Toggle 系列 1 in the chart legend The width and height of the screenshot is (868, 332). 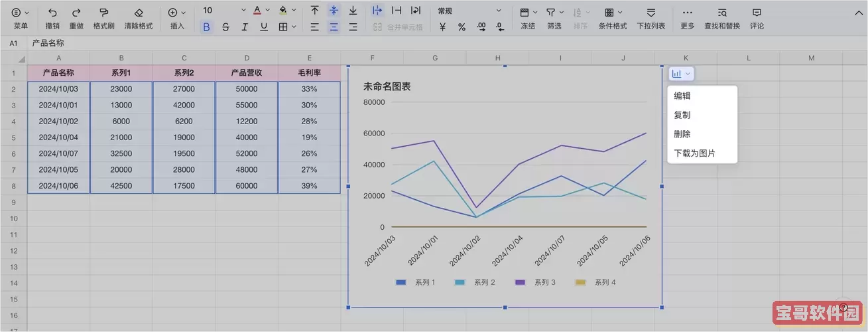[415, 282]
